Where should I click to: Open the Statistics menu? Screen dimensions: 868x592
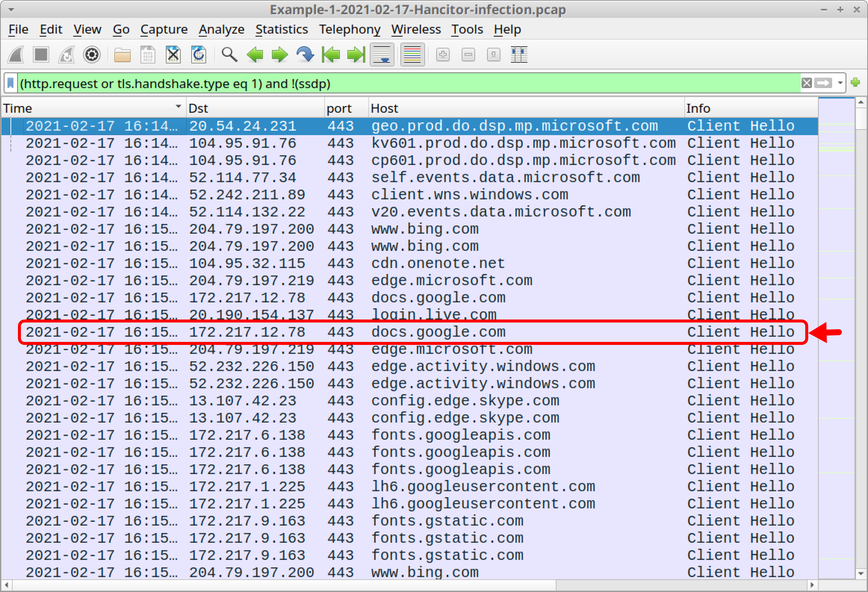pyautogui.click(x=282, y=29)
